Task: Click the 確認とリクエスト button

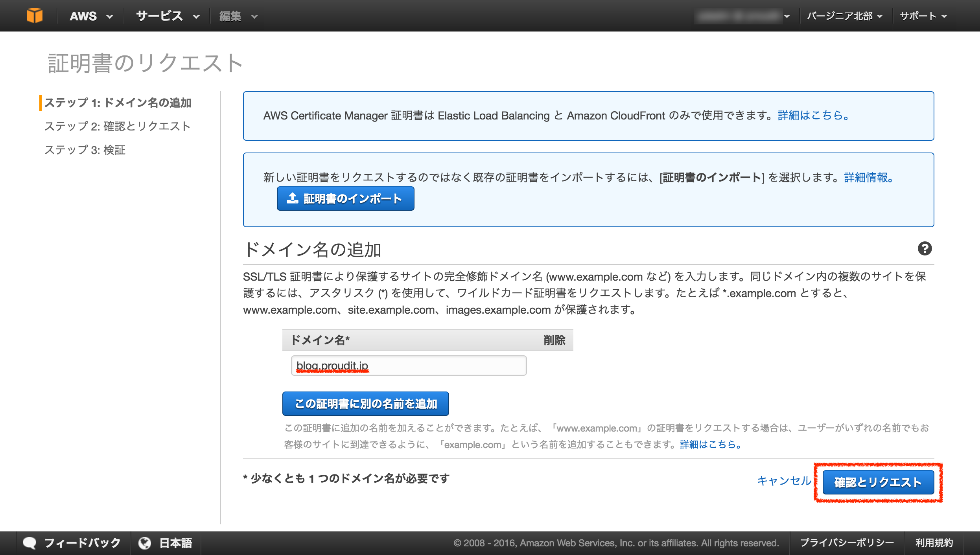Action: tap(877, 482)
